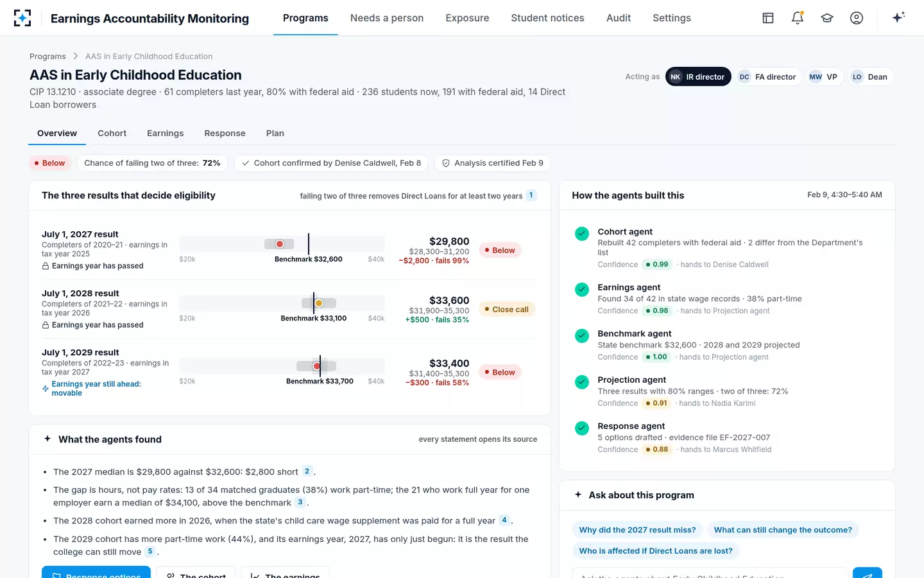Screen dimensions: 924x578
Task: Click Projection agent green checkmark
Action: pyautogui.click(x=582, y=382)
